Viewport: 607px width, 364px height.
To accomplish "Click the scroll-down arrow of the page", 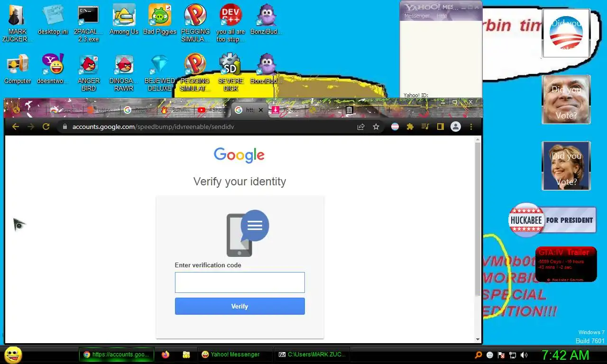I will tap(478, 339).
